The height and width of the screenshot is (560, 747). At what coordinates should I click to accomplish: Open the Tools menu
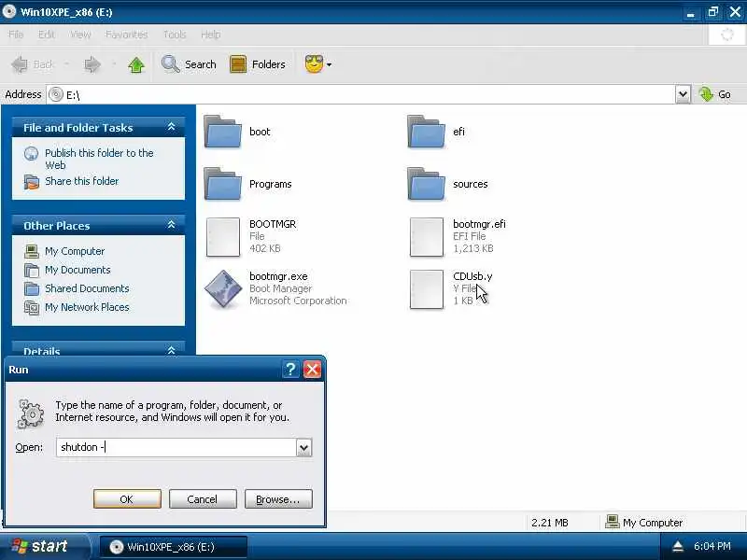click(x=175, y=35)
